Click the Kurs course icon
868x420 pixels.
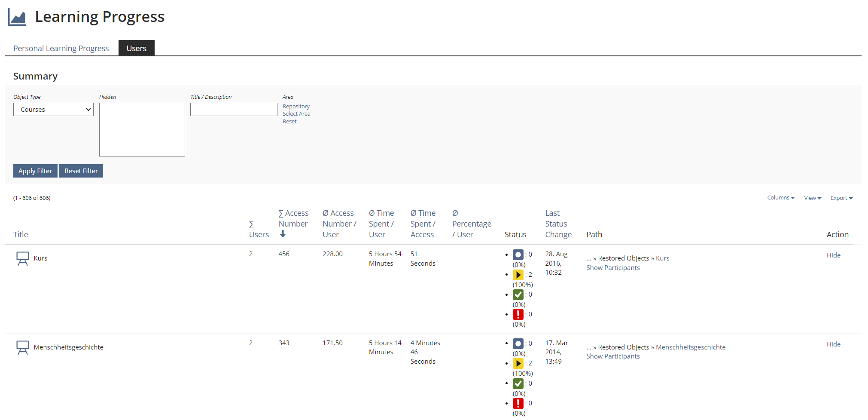(22, 258)
